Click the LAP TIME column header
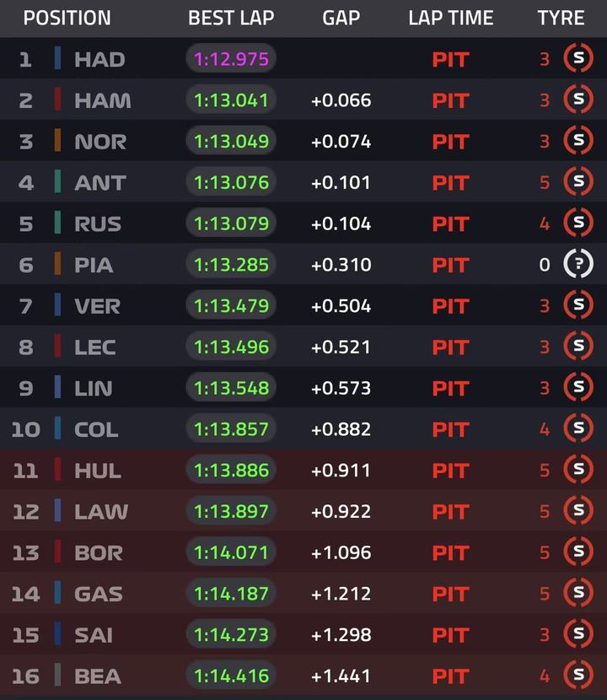 tap(451, 18)
